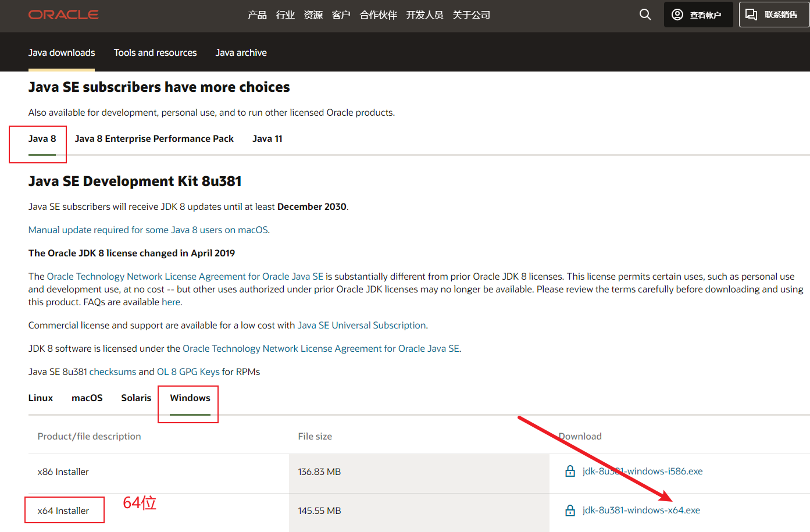Click the Product/file description column header
Image resolution: width=810 pixels, height=532 pixels.
pyautogui.click(x=89, y=436)
